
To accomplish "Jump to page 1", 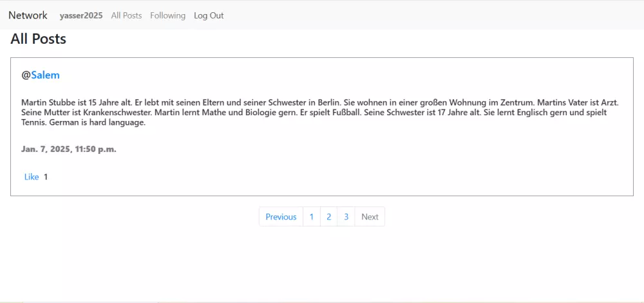I will (x=312, y=217).
